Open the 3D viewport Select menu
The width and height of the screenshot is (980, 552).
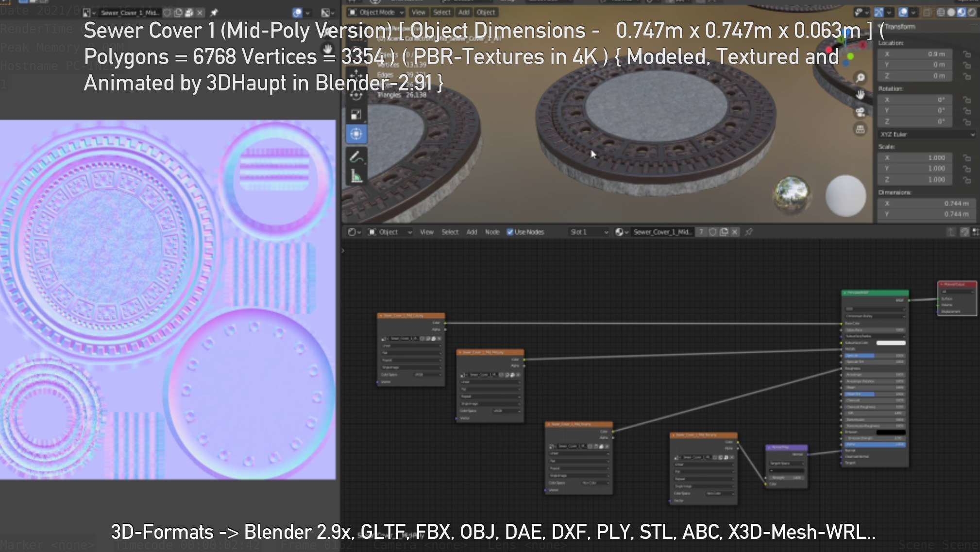(x=442, y=13)
